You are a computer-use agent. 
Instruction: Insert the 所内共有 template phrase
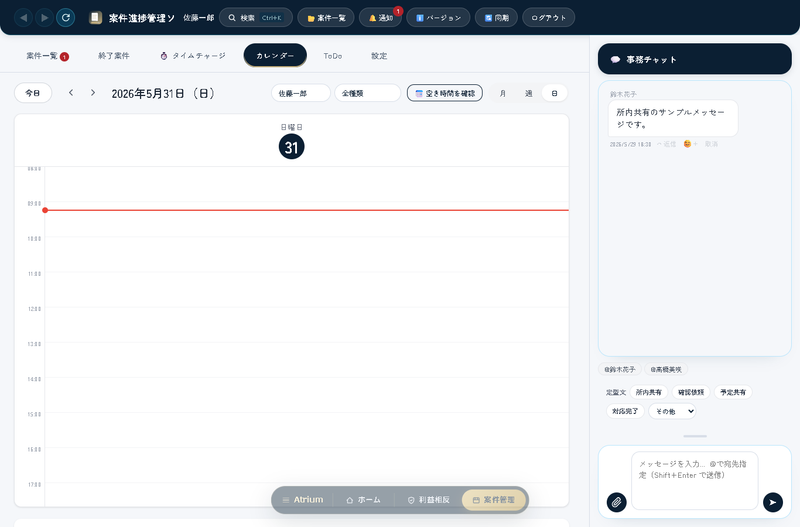pos(648,392)
